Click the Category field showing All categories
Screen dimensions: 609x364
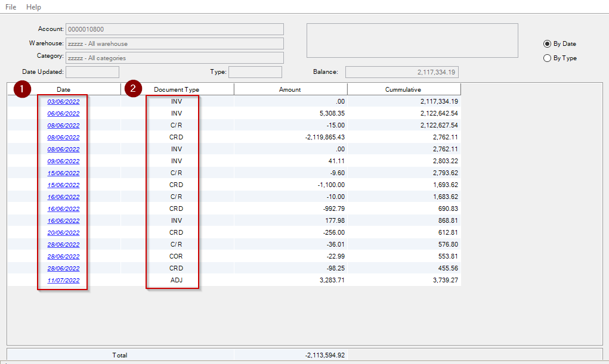click(x=174, y=58)
